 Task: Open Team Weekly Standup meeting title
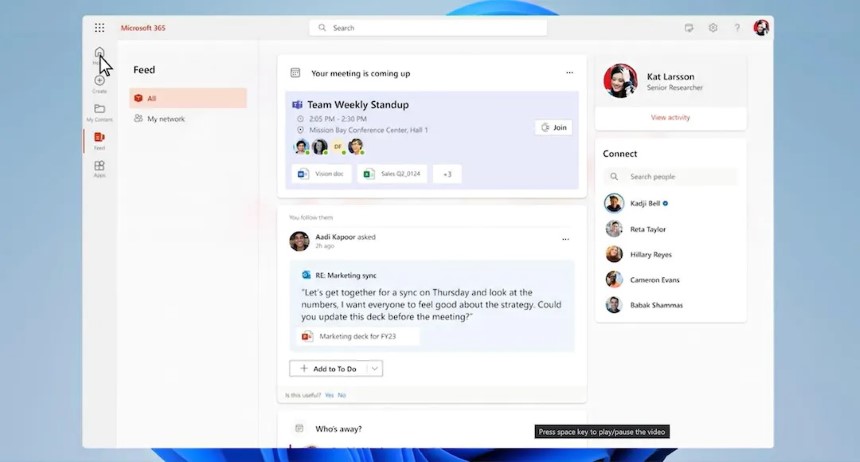click(x=358, y=104)
